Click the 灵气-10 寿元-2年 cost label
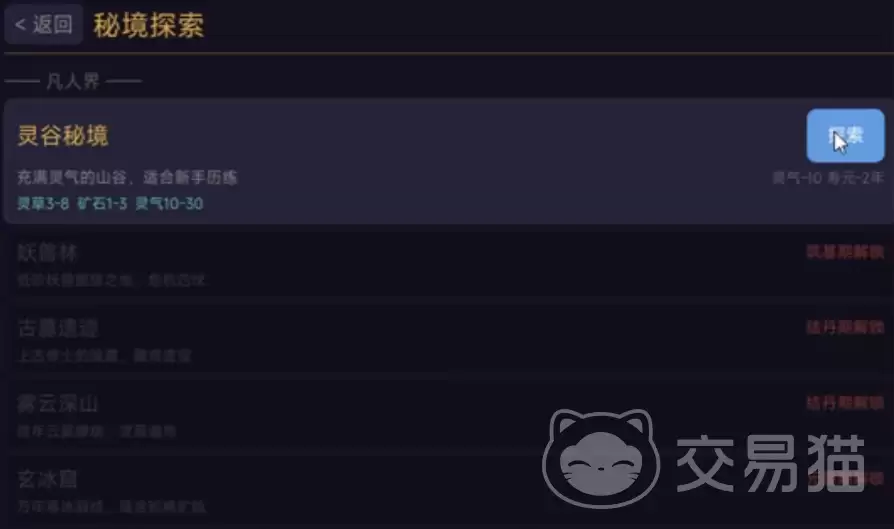The image size is (894, 529). pos(828,178)
